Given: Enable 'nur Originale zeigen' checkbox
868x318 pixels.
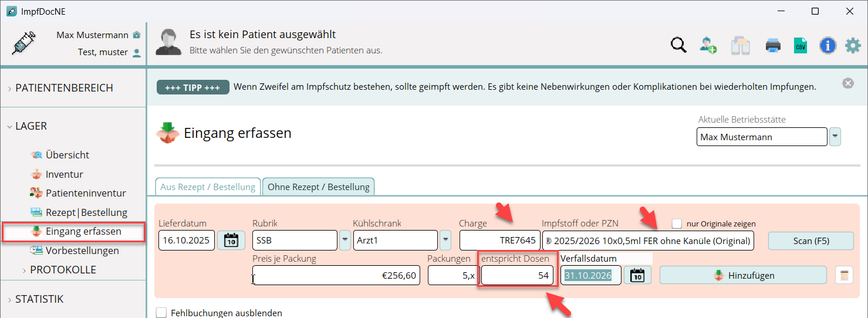Looking at the screenshot, I should [x=677, y=224].
